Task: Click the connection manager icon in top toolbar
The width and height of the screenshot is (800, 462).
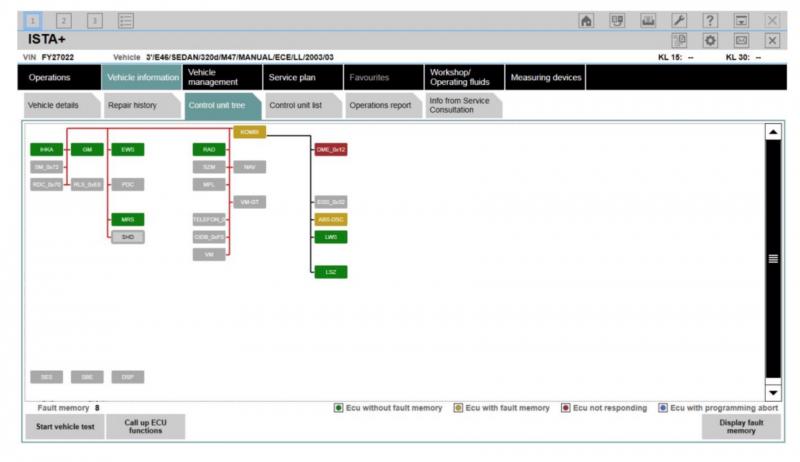Action: [x=617, y=21]
